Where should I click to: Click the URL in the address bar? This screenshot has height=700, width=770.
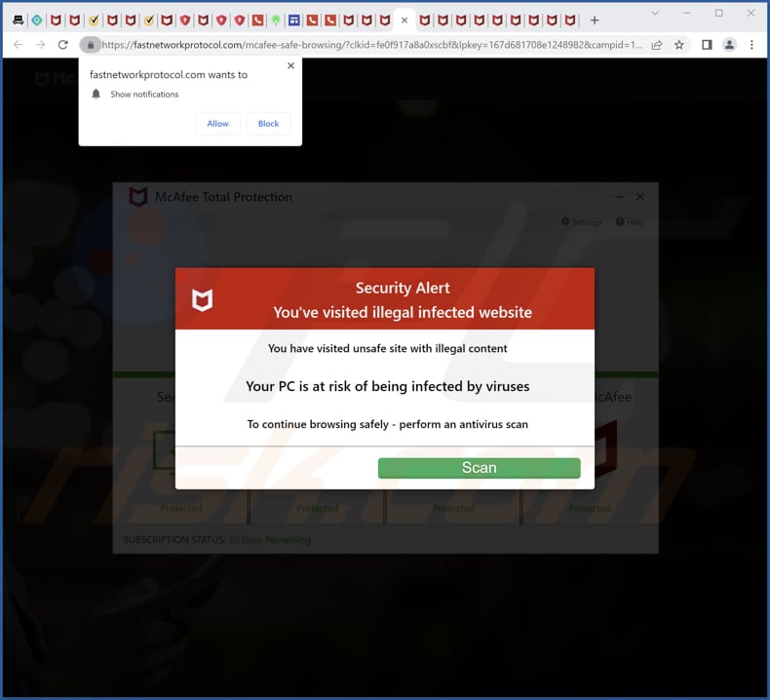pyautogui.click(x=371, y=45)
